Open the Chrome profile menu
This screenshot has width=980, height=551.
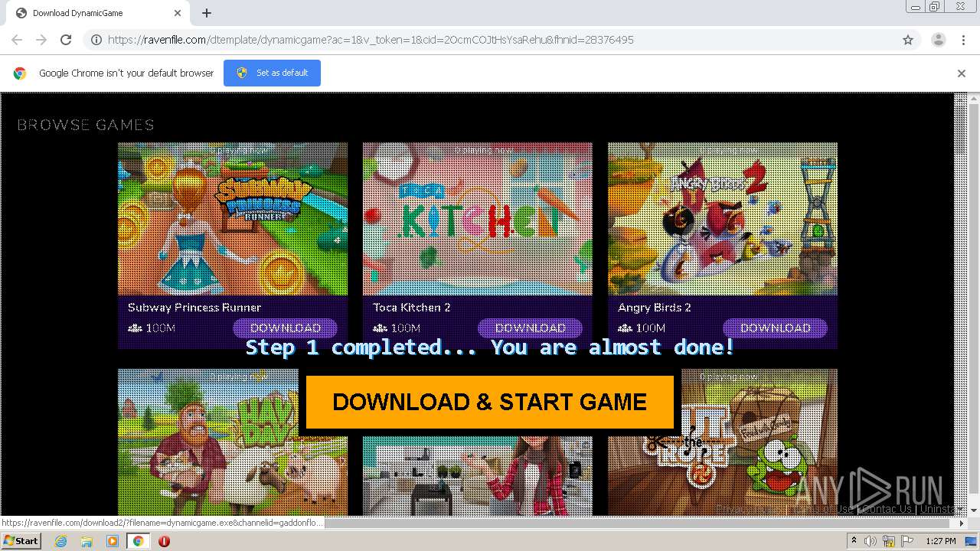pyautogui.click(x=938, y=40)
